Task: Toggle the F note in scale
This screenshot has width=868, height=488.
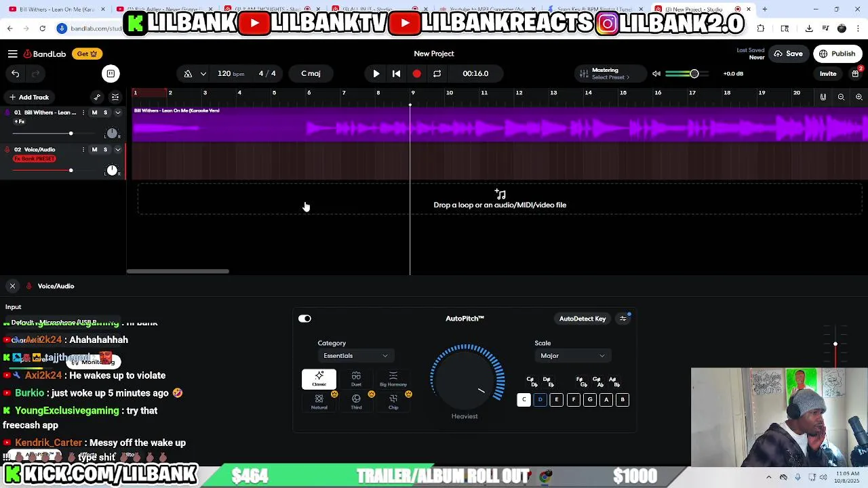Action: point(573,400)
